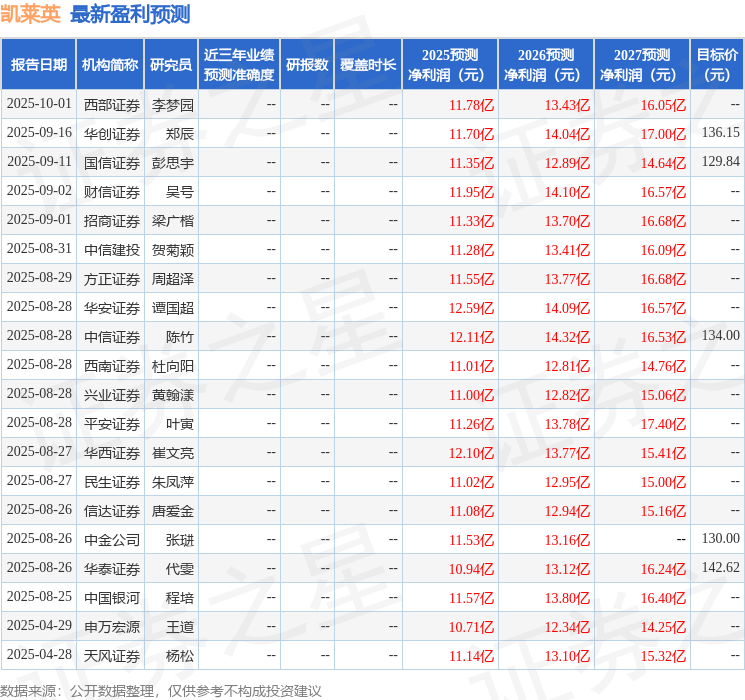The height and width of the screenshot is (700, 745).
Task: Click institution 西部证券
Action: 112,105
